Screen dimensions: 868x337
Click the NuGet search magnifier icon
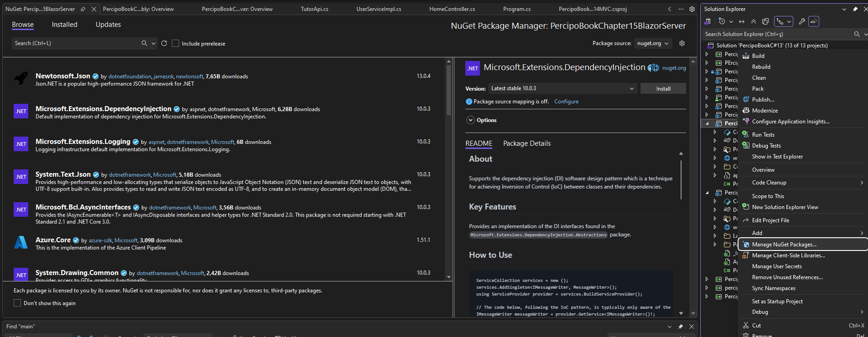point(144,43)
